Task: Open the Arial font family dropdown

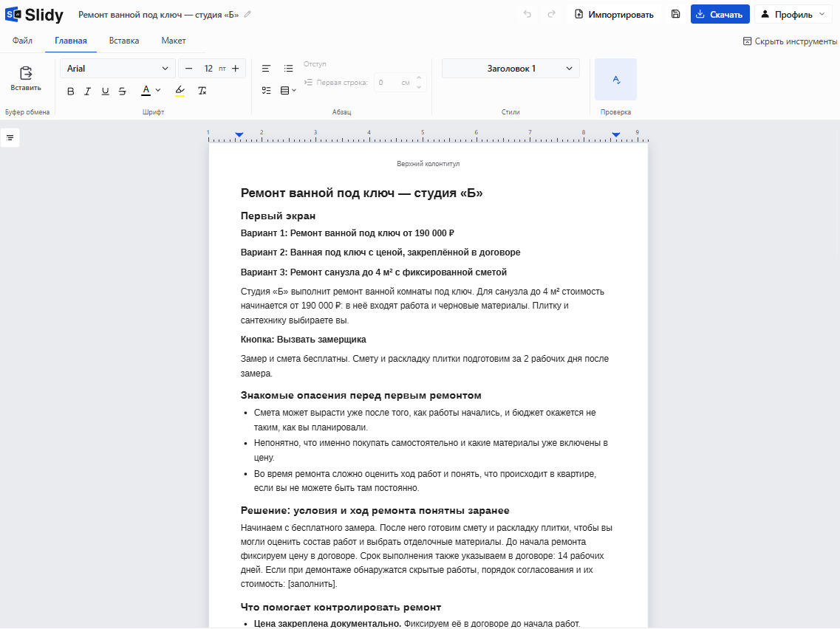Action: [117, 69]
